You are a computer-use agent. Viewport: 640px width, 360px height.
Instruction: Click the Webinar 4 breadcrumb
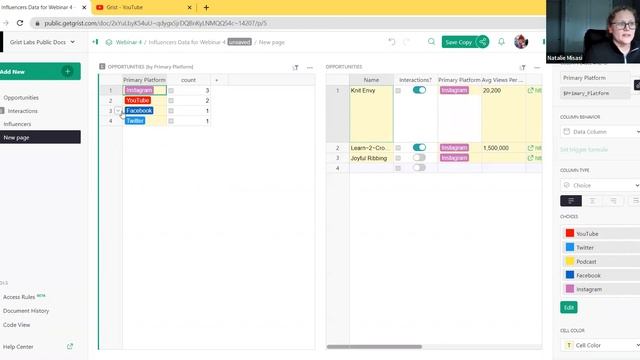click(129, 42)
